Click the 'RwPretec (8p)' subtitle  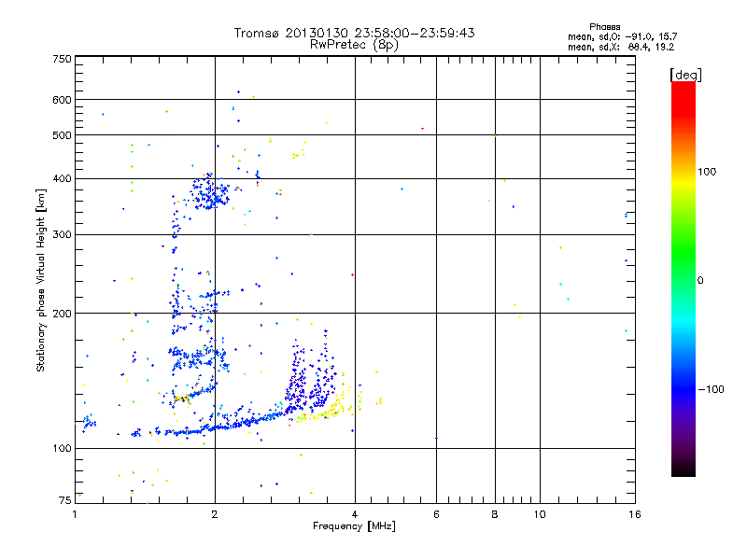point(354,45)
